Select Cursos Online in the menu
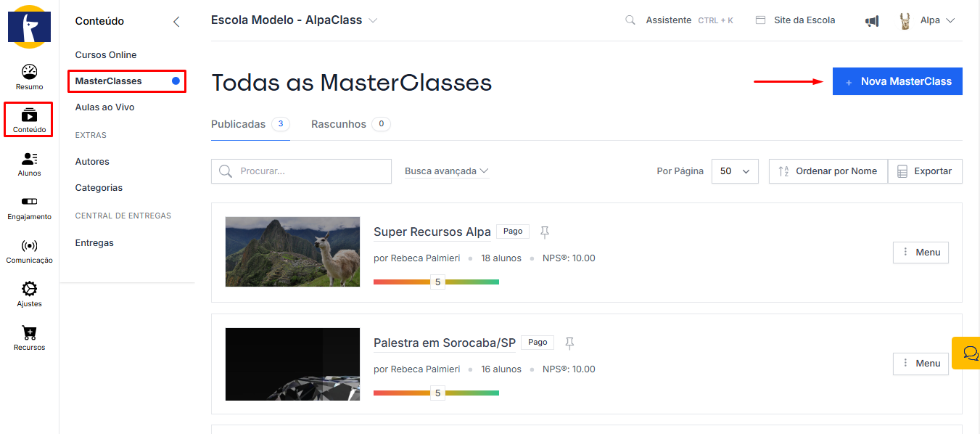Viewport: 980px width, 434px height. tap(106, 55)
